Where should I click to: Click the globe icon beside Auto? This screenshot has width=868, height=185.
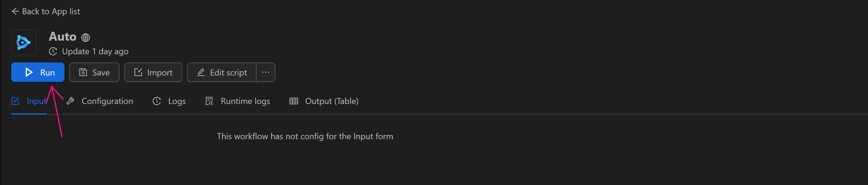point(86,38)
